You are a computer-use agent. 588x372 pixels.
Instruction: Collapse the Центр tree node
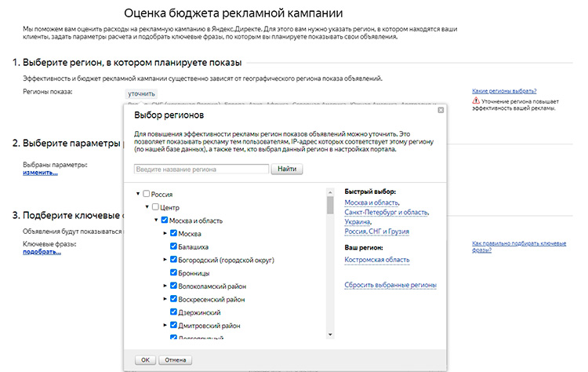[x=147, y=207]
